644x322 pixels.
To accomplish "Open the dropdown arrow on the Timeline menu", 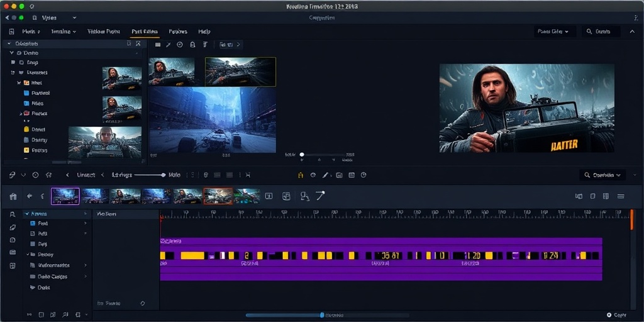I will [x=74, y=31].
